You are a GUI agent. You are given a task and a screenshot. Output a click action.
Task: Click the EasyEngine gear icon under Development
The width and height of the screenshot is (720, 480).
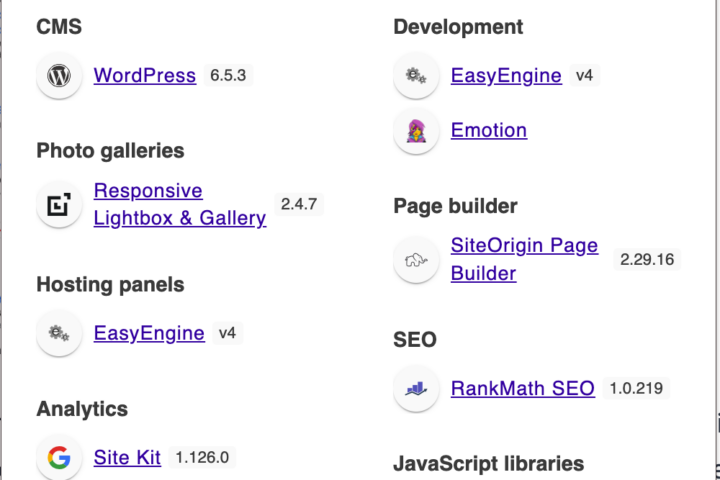pos(416,75)
